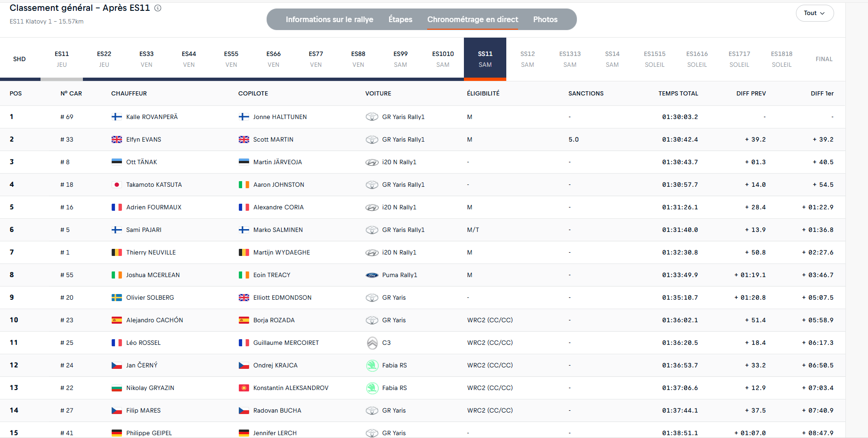Select the SS12 SAM stage tab
Screen dimensions: 868x438
527,59
